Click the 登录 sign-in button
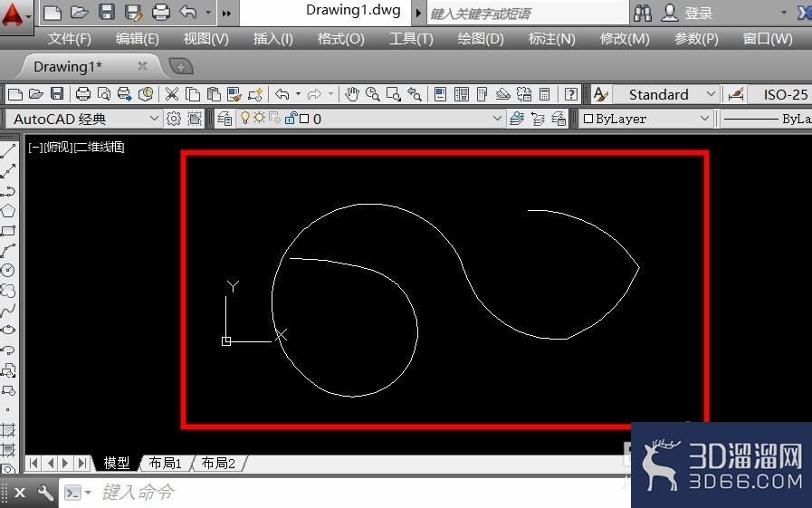This screenshot has height=508, width=812. 699,13
